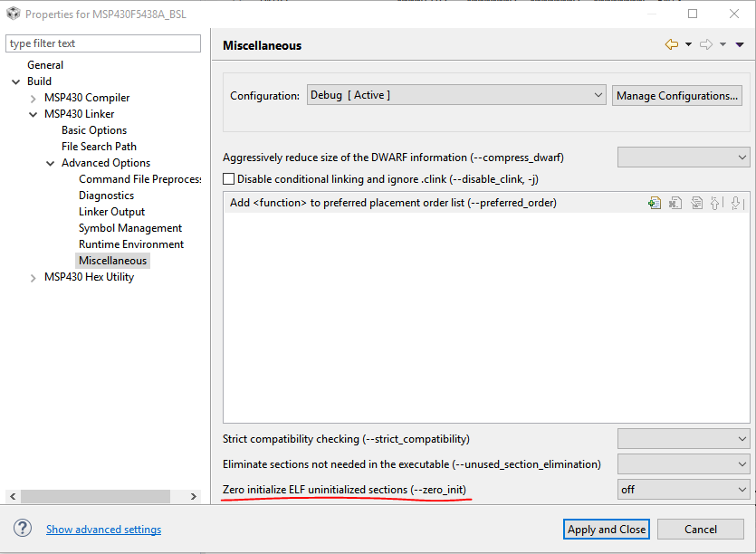Select MSP430 Compiler tree item

click(87, 98)
